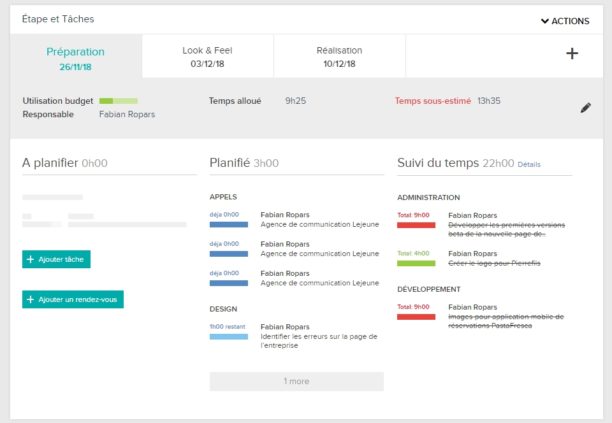Screen dimensions: 612x423
Task: Click responsible person name Fabian Ropars
Action: click(x=127, y=114)
